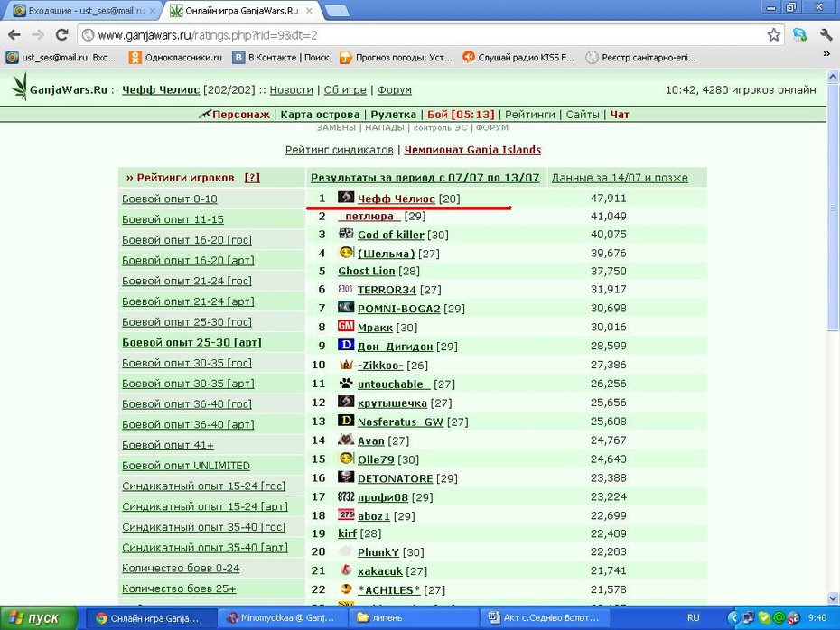Click the RU language indicator in tray
Viewport: 840px width, 630px height.
pos(693,618)
